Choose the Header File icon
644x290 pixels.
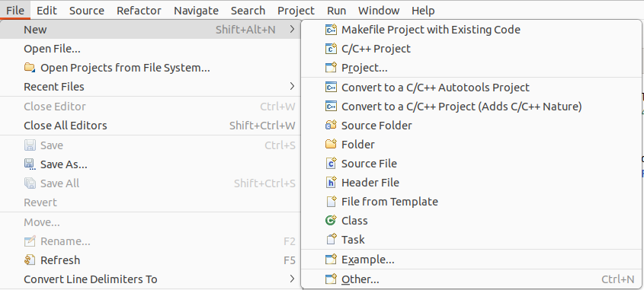pos(331,182)
